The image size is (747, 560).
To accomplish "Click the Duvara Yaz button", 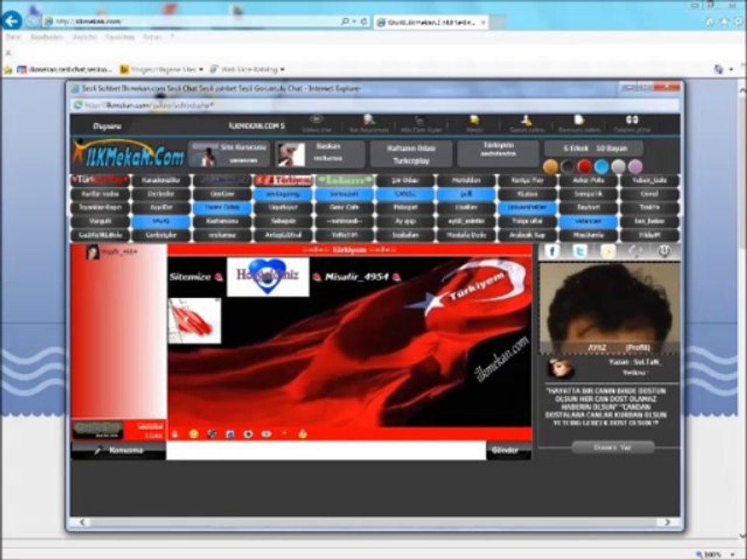I will 612,448.
